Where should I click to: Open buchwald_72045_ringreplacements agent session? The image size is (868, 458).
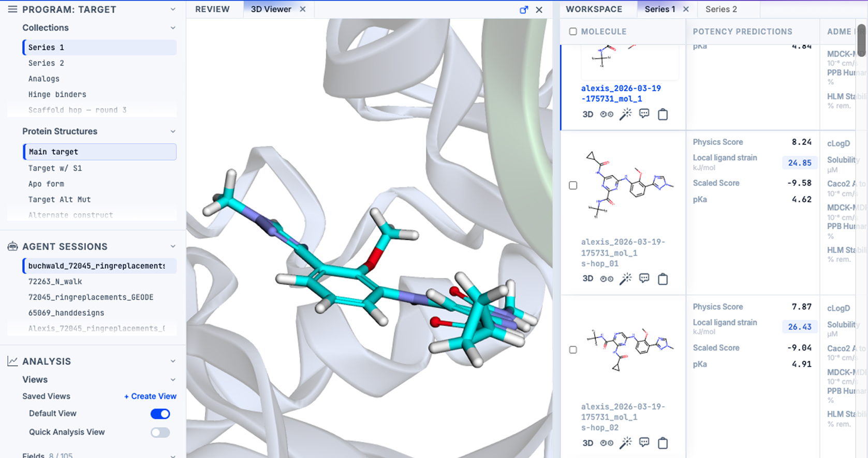coord(99,266)
